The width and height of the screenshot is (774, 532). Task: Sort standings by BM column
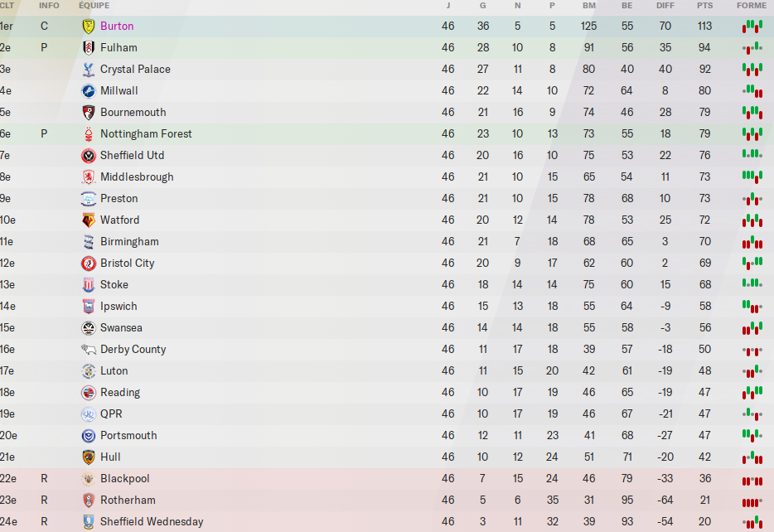[589, 6]
